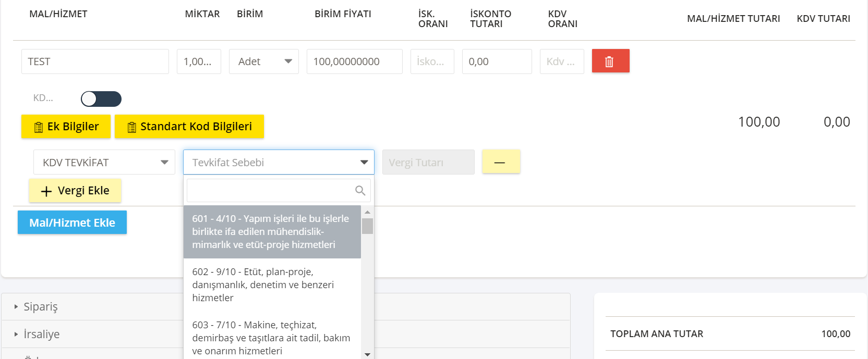Delete the TEST row with trash icon
Viewport: 868px width, 359px height.
pyautogui.click(x=610, y=61)
